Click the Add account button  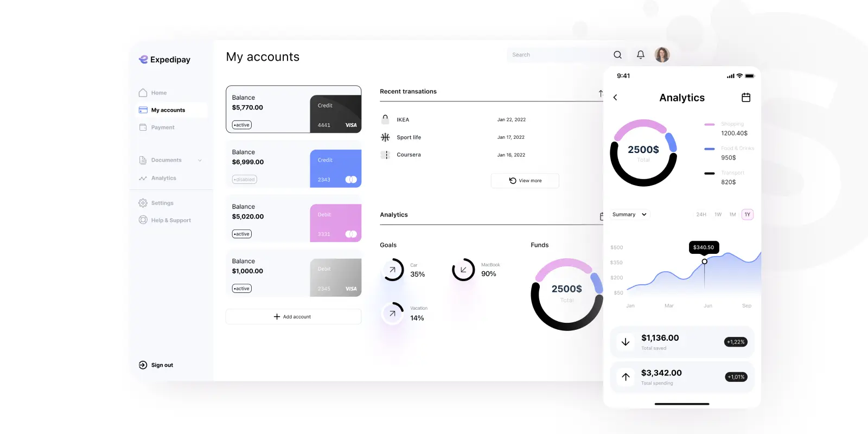tap(293, 316)
